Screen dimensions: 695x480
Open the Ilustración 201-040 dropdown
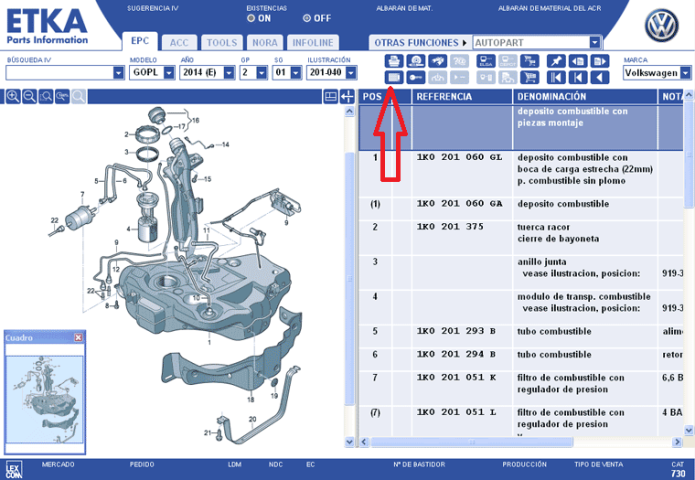(x=351, y=73)
